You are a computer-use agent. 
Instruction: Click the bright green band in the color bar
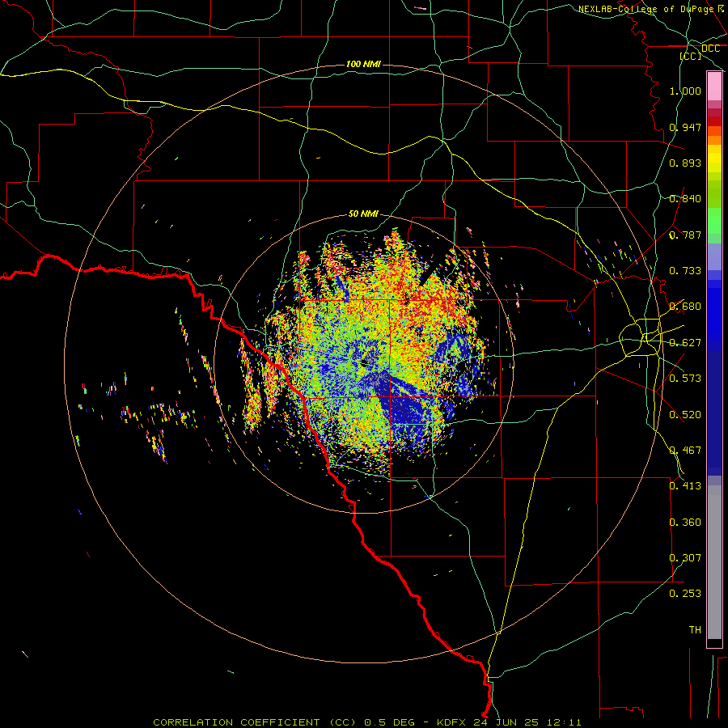[714, 221]
